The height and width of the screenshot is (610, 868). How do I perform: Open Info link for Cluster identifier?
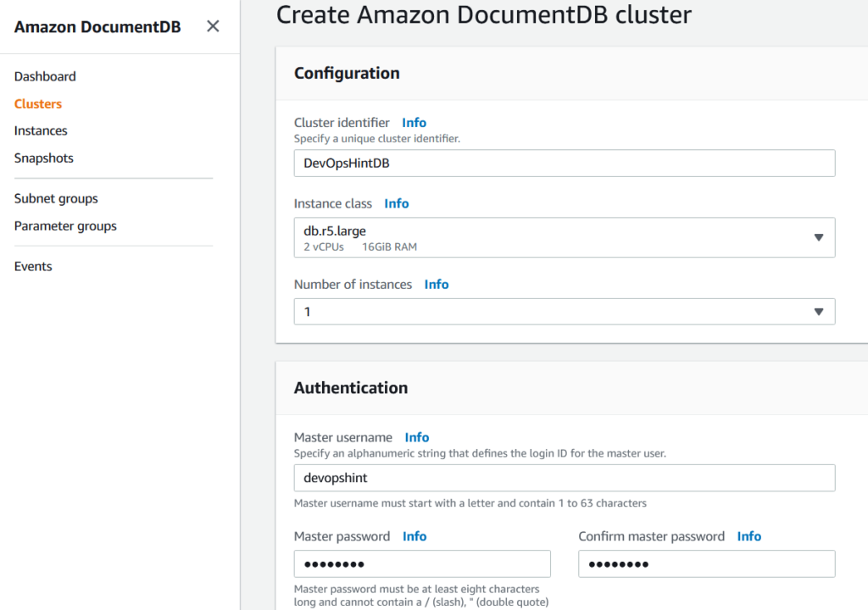coord(414,122)
